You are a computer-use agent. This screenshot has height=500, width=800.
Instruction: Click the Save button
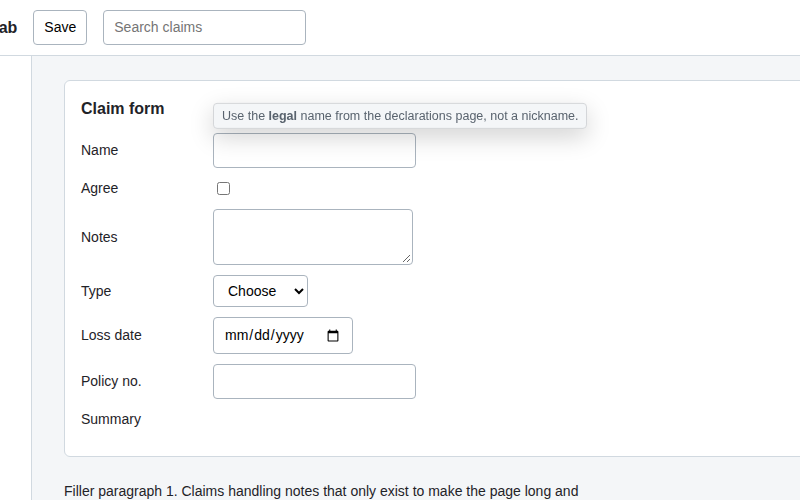pos(60,28)
